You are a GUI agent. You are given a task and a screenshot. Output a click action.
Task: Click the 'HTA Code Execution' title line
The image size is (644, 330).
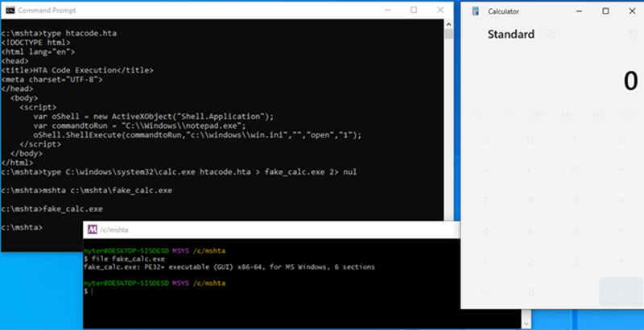[x=77, y=70]
